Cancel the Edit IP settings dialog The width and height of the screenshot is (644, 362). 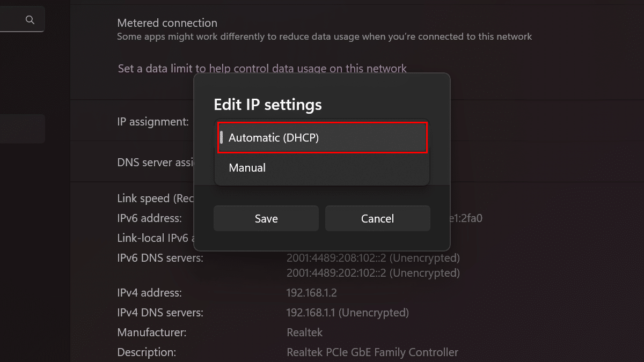(x=377, y=218)
